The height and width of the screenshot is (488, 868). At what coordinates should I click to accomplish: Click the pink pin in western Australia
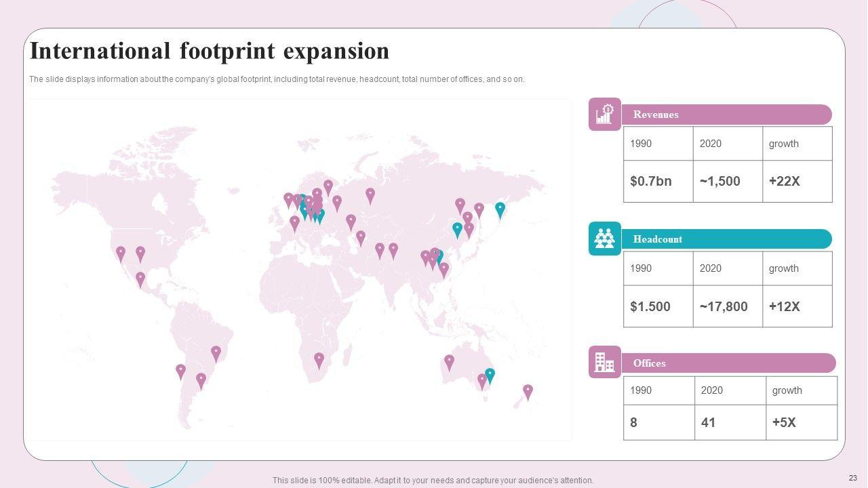(449, 362)
